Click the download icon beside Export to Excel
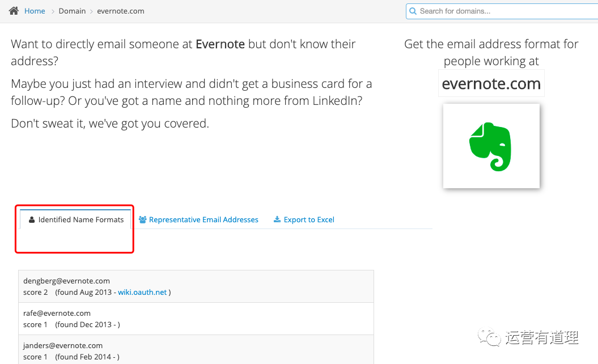The height and width of the screenshot is (364, 598). pos(277,219)
